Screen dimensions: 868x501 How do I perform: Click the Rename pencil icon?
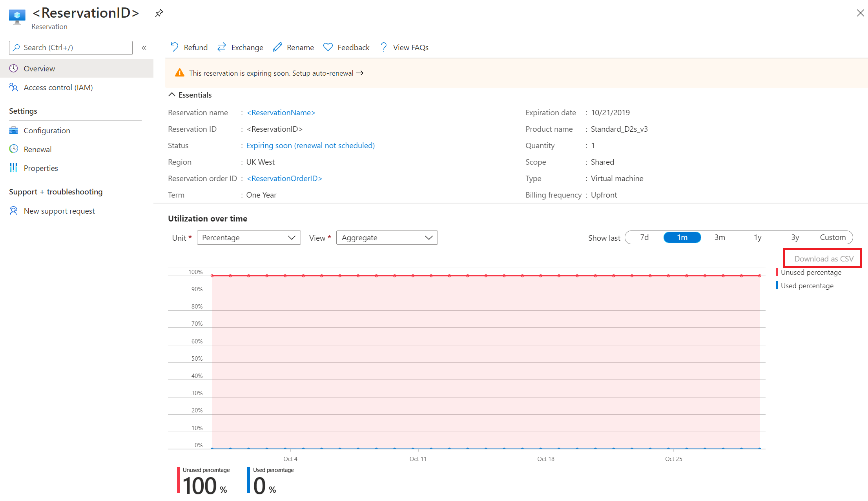tap(277, 47)
